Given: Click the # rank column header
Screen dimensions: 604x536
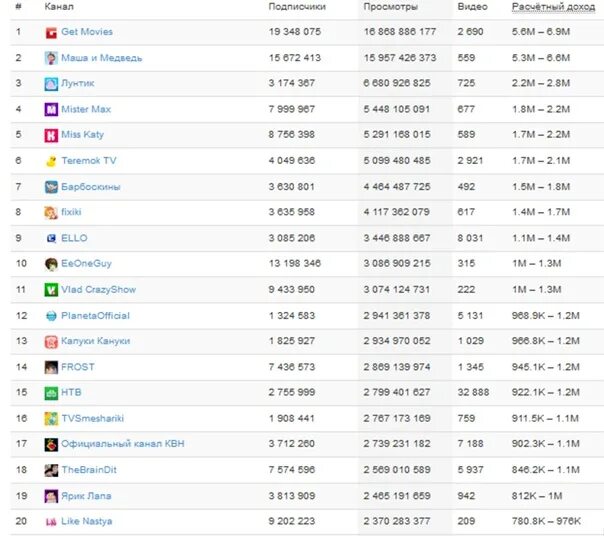Looking at the screenshot, I should tap(18, 7).
